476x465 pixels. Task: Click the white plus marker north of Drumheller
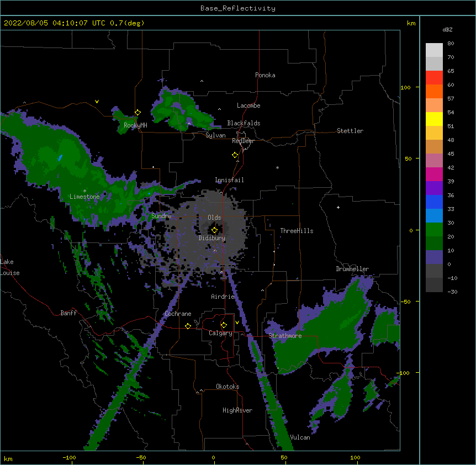(x=338, y=207)
